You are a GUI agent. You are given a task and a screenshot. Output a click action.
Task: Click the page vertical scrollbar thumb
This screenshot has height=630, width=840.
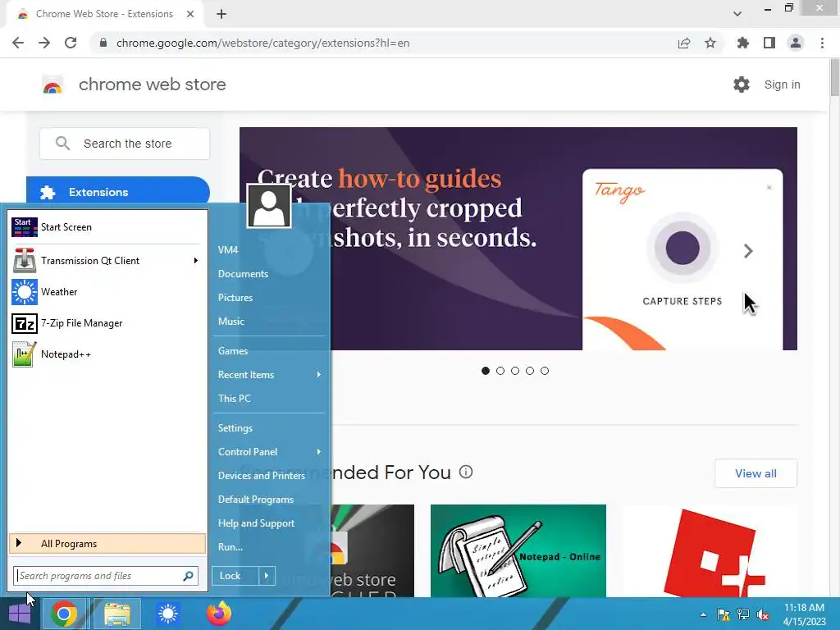pyautogui.click(x=834, y=78)
